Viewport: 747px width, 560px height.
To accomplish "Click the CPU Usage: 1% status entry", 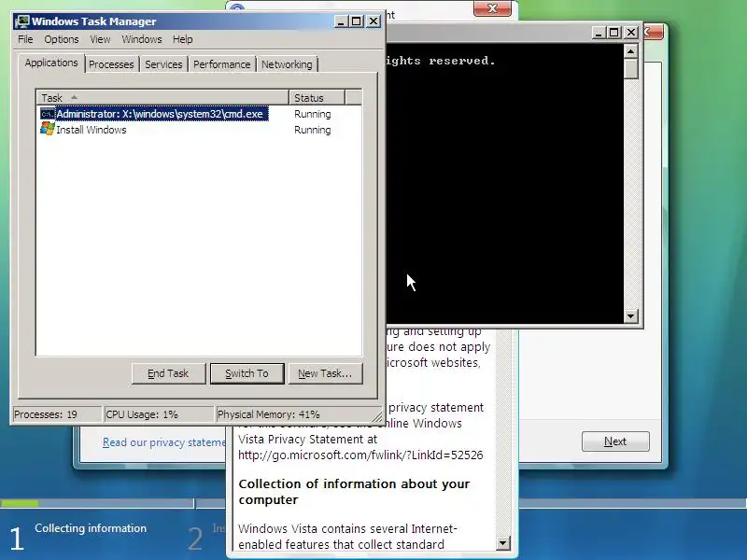I will 159,414.
